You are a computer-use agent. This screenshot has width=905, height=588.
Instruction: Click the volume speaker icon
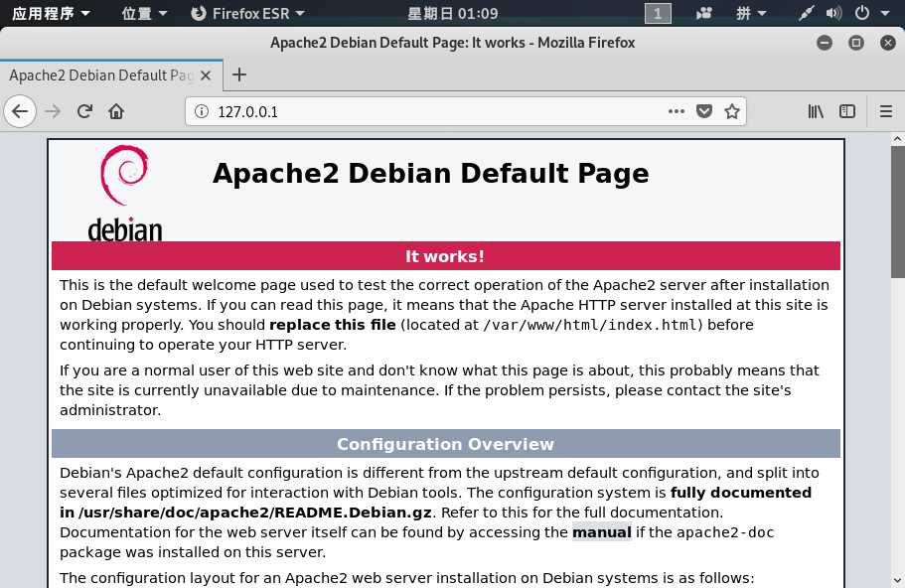point(833,13)
